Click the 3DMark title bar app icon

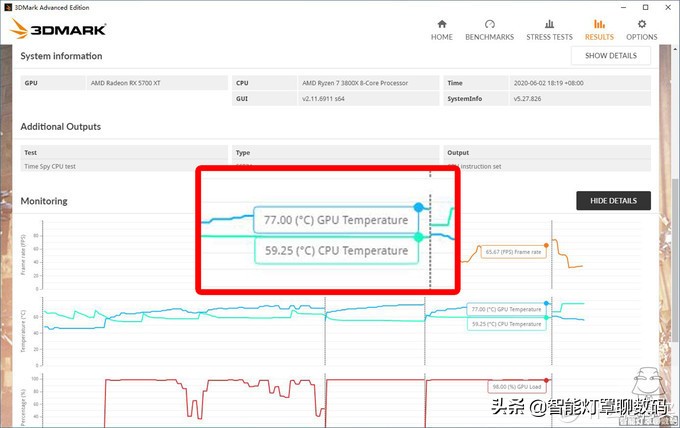pos(8,7)
